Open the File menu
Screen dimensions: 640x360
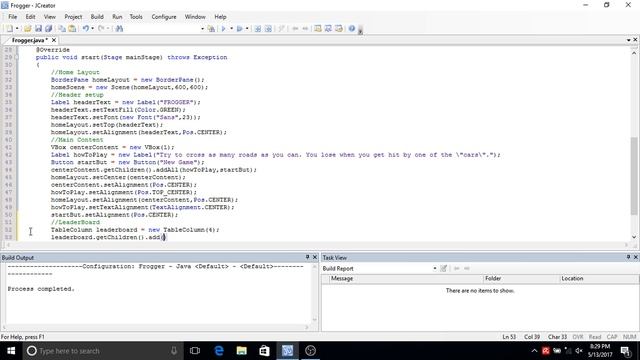pos(13,17)
